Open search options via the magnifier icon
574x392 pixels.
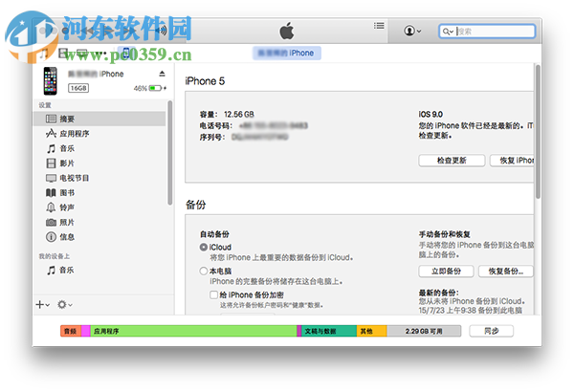[x=448, y=32]
